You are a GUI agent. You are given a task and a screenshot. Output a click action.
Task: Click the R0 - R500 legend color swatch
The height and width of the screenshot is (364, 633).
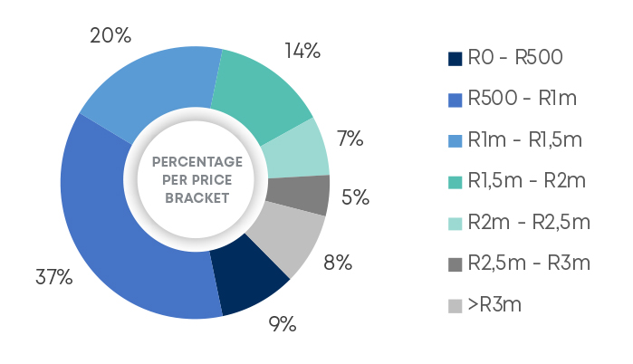(456, 60)
